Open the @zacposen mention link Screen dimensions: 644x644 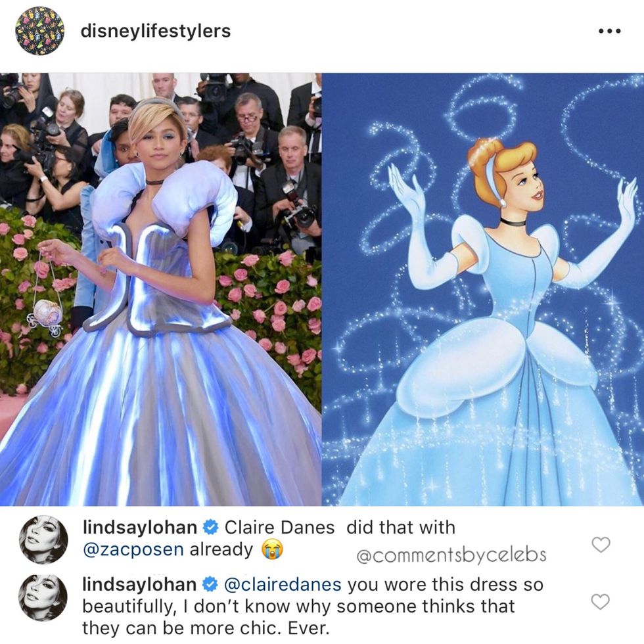coord(133,549)
